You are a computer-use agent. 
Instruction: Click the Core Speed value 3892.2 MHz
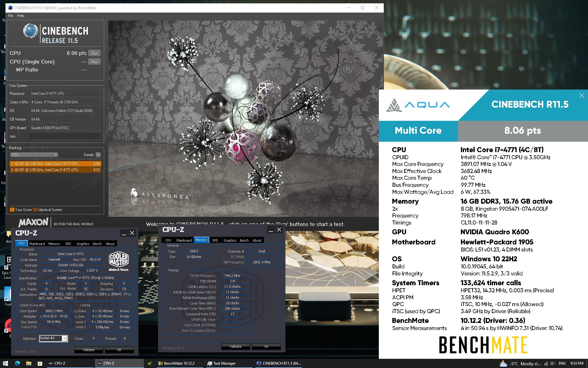click(54, 311)
